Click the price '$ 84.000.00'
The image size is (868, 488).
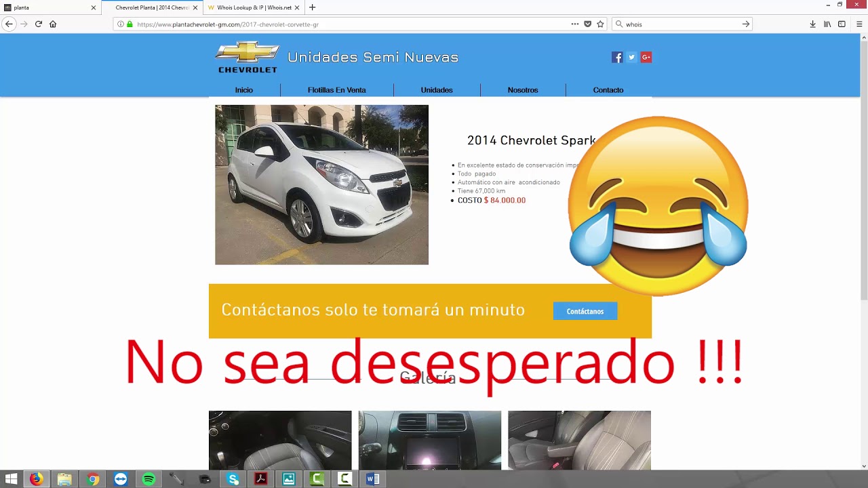(x=505, y=201)
